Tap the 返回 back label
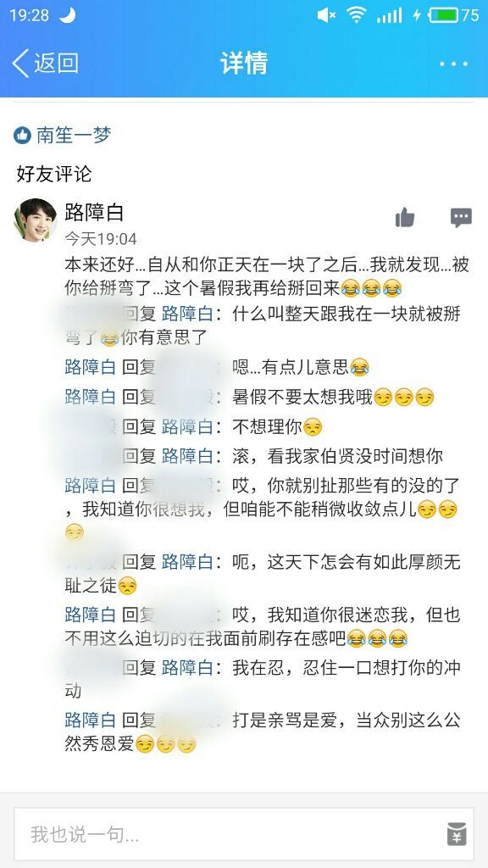 (x=57, y=63)
